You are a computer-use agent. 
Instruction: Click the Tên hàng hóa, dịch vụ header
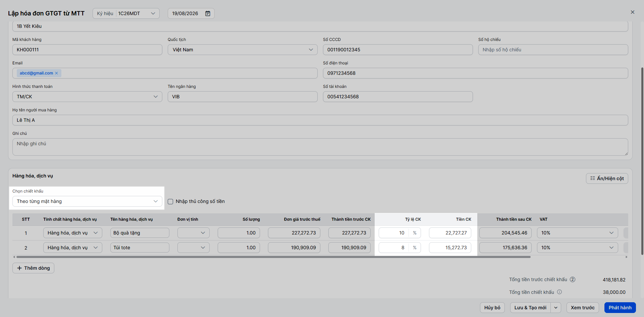coord(131,219)
